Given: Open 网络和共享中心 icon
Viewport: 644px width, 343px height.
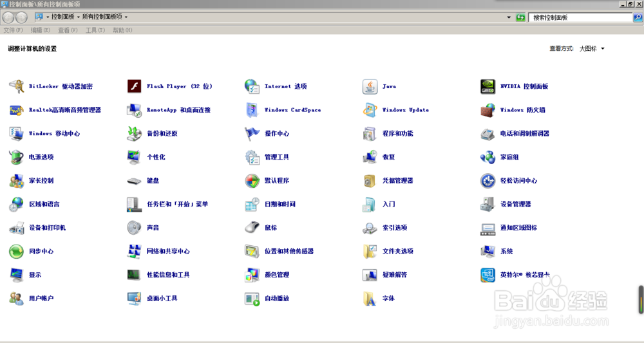Looking at the screenshot, I should (134, 252).
